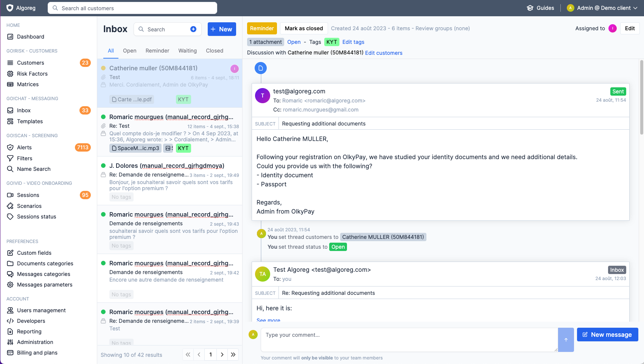Go to the first results page
644x364 pixels.
click(188, 355)
